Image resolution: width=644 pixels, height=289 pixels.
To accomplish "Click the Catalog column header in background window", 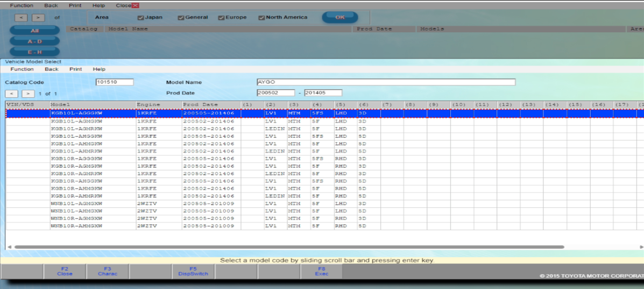I will click(85, 29).
